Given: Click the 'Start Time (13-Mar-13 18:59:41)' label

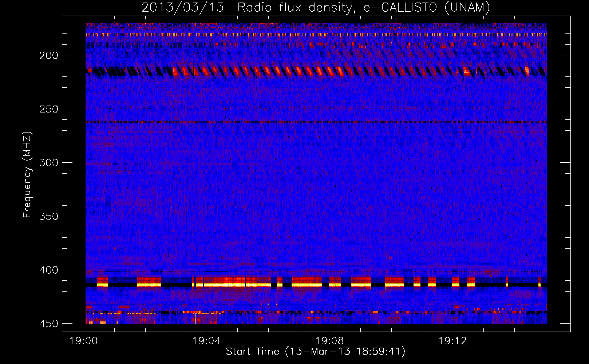Looking at the screenshot, I should pyautogui.click(x=316, y=352).
